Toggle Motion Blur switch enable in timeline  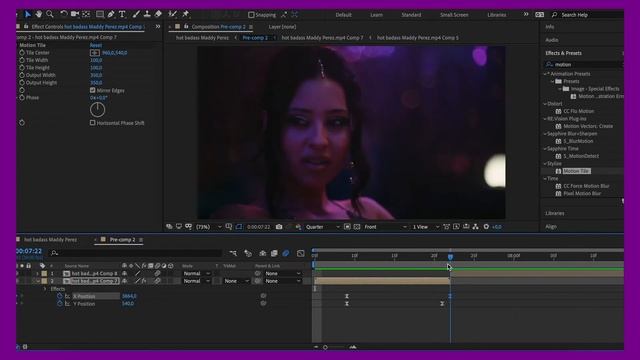pos(286,253)
